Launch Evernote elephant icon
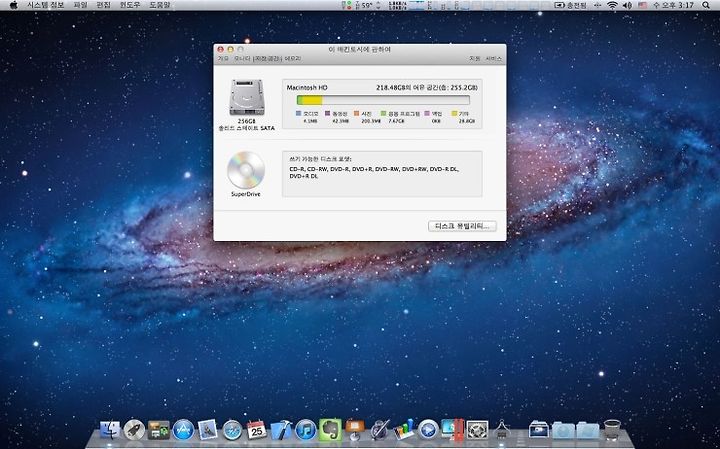Viewport: 720px width, 449px height. tap(330, 430)
